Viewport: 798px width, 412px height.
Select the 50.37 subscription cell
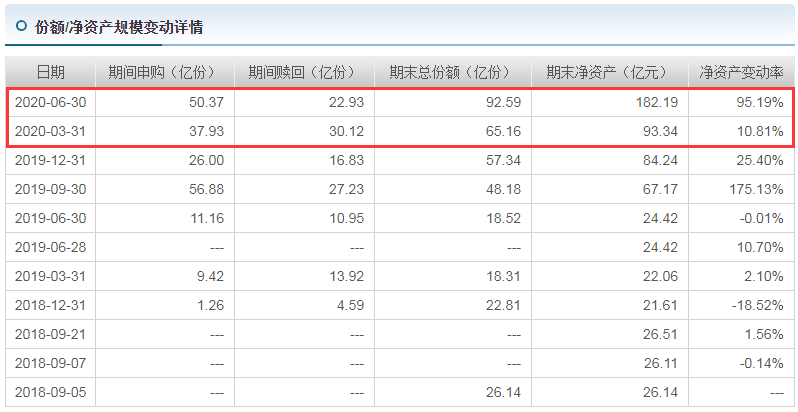(204, 102)
